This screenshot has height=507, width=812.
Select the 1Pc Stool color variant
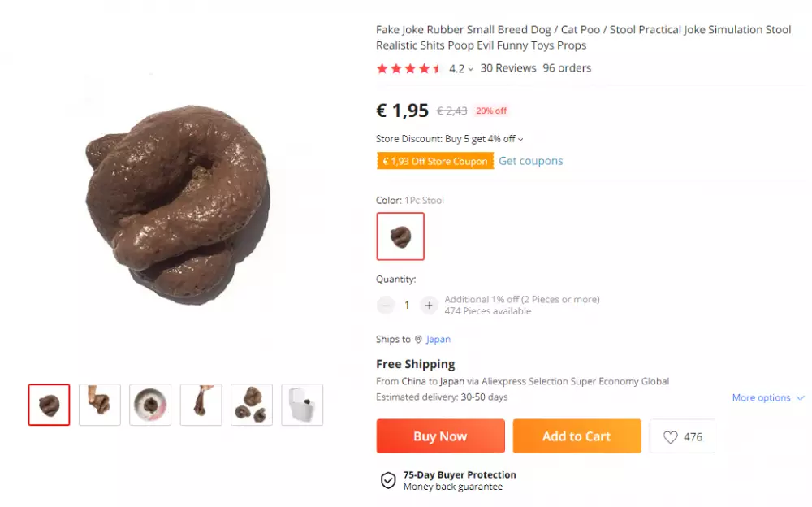(x=400, y=236)
